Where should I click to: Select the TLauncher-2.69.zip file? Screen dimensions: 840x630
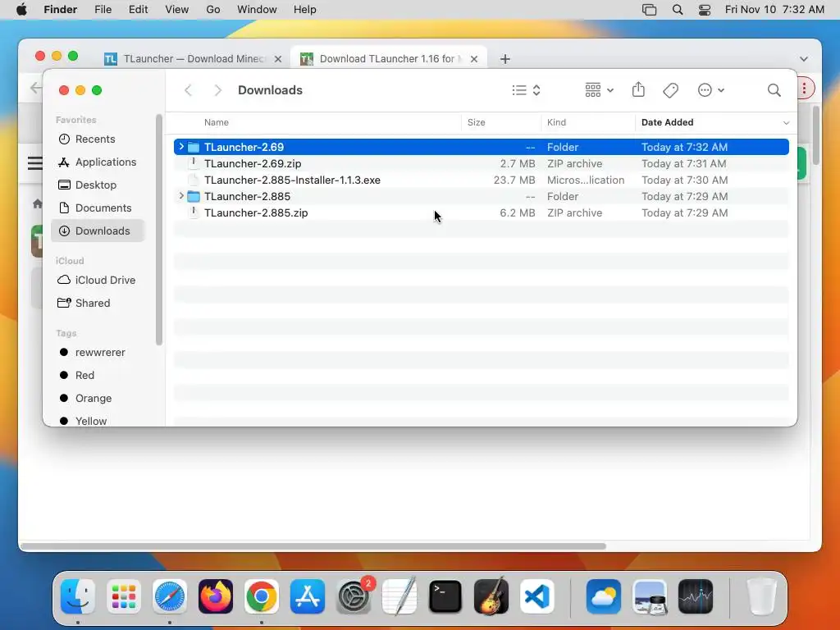pos(481,163)
